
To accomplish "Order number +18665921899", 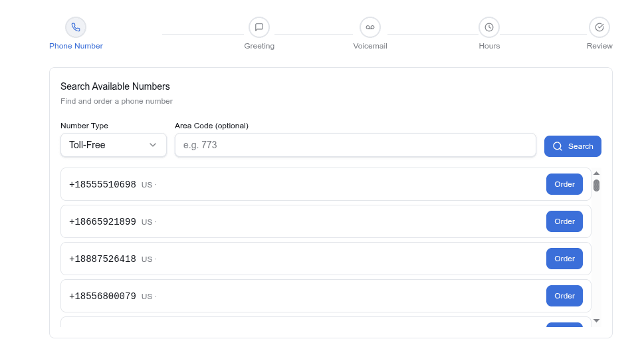I will (564, 221).
